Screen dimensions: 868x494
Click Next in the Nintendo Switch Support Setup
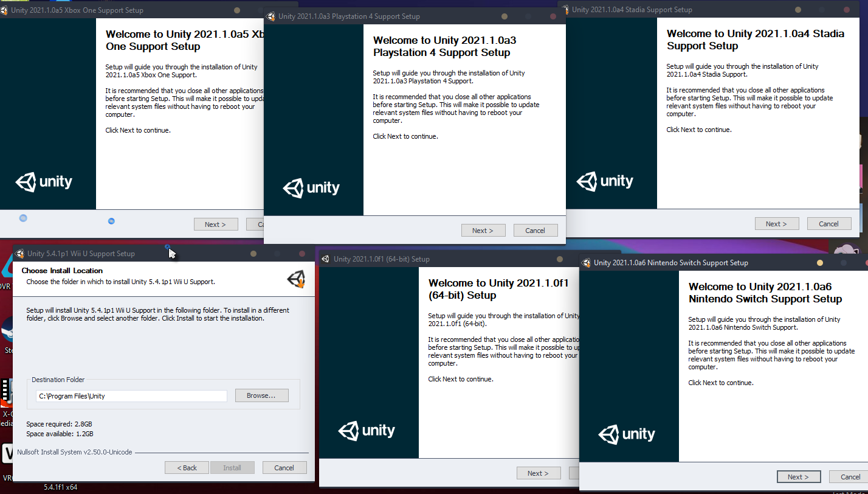pos(799,477)
